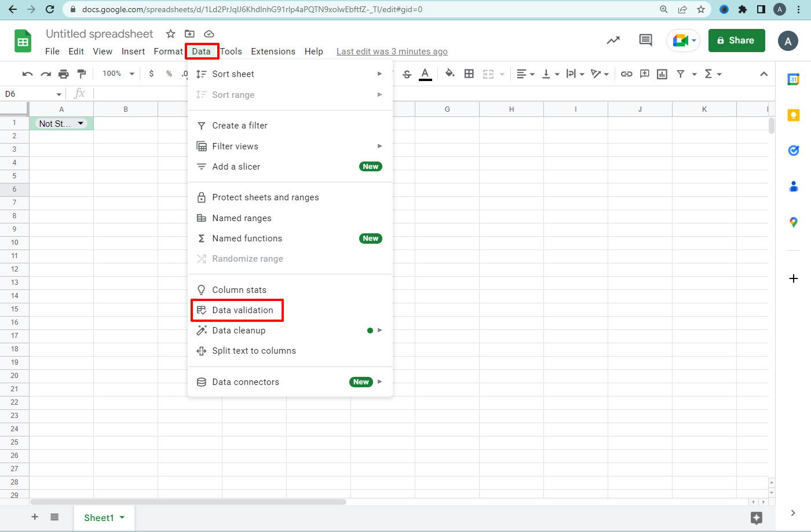Click the Insert comment icon
Image resolution: width=811 pixels, height=532 pixels.
[x=644, y=74]
